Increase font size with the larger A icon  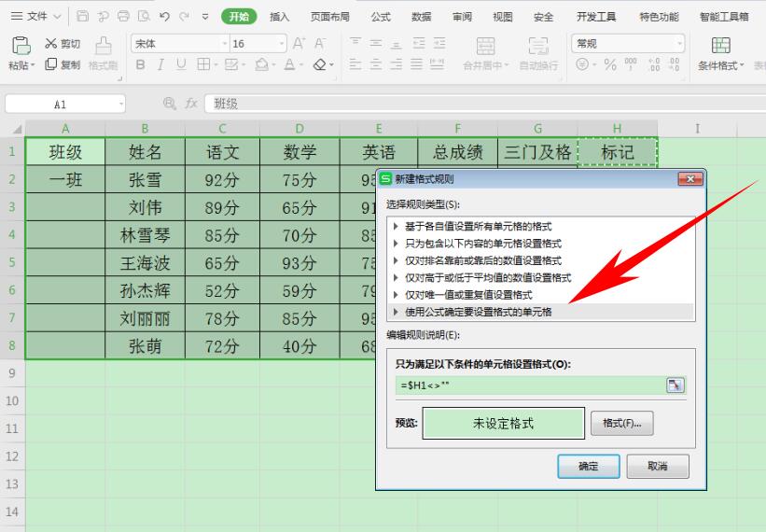coord(299,44)
